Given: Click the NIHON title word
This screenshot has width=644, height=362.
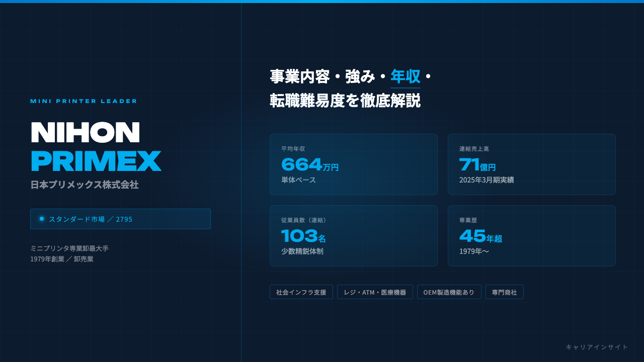Looking at the screenshot, I should pos(85,132).
